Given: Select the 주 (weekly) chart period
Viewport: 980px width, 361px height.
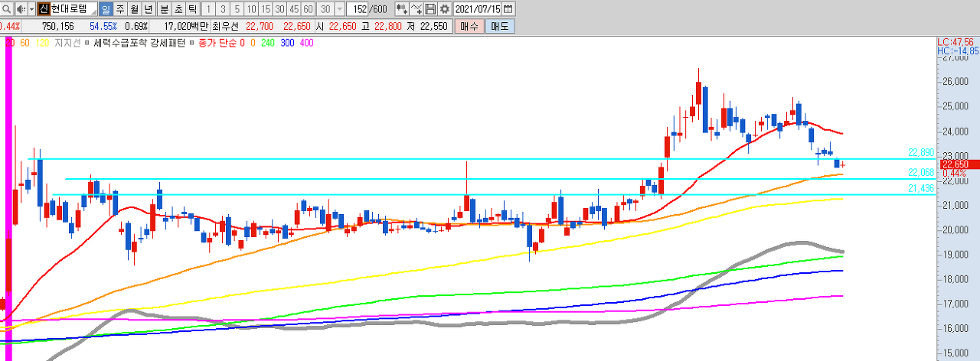Looking at the screenshot, I should coord(119,9).
